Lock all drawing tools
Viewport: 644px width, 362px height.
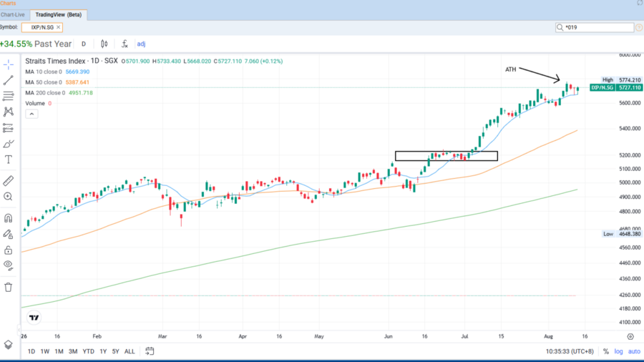pyautogui.click(x=8, y=250)
